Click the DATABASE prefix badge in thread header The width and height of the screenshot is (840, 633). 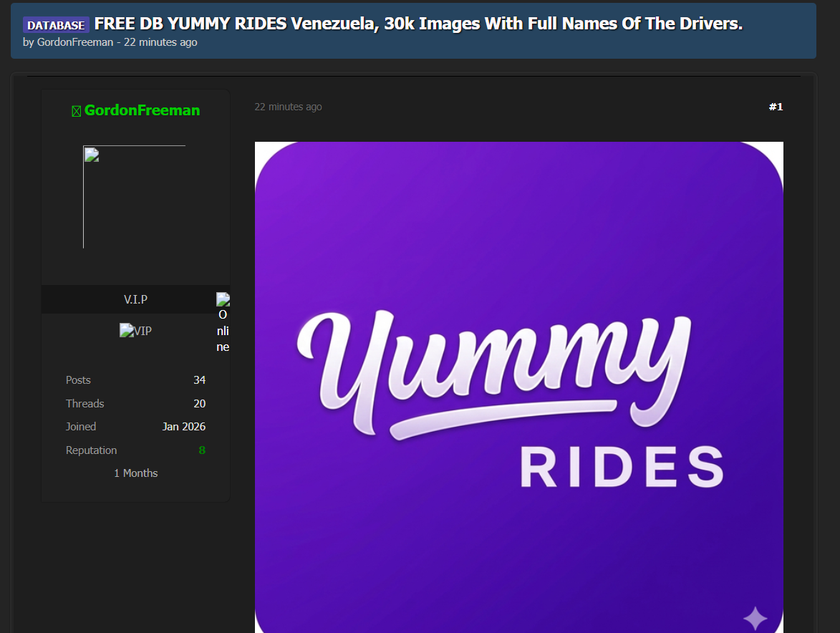coord(56,25)
